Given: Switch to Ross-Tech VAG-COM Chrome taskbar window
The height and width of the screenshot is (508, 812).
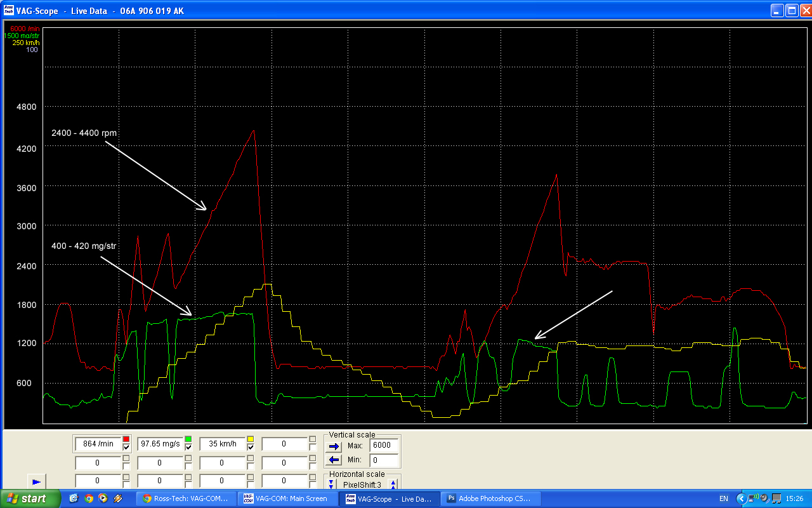Looking at the screenshot, I should tap(185, 498).
